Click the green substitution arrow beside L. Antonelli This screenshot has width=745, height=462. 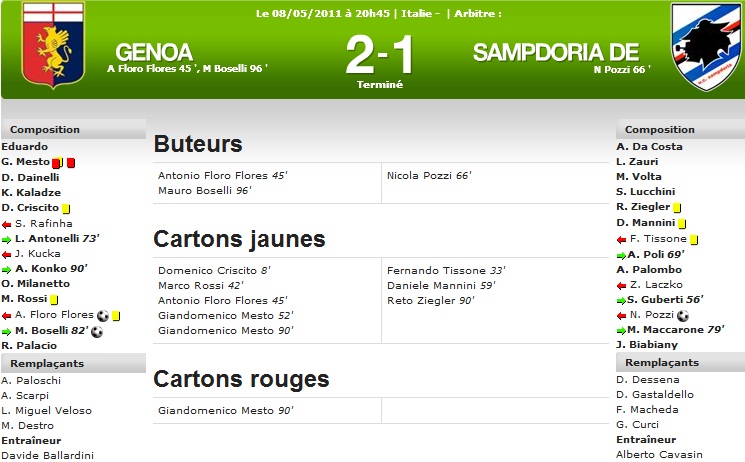[x=7, y=240]
